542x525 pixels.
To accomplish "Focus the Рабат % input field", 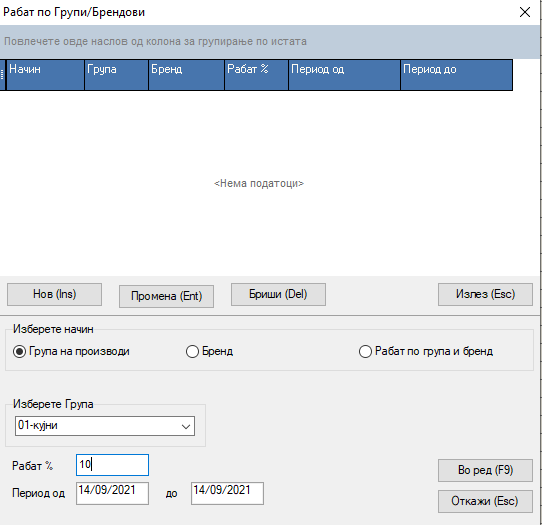I will tap(112, 465).
